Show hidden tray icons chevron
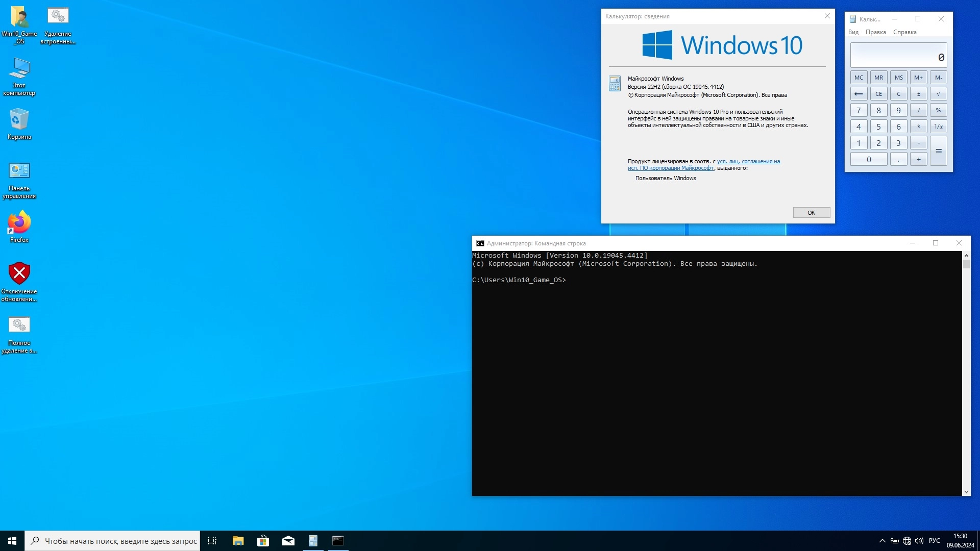 click(882, 541)
